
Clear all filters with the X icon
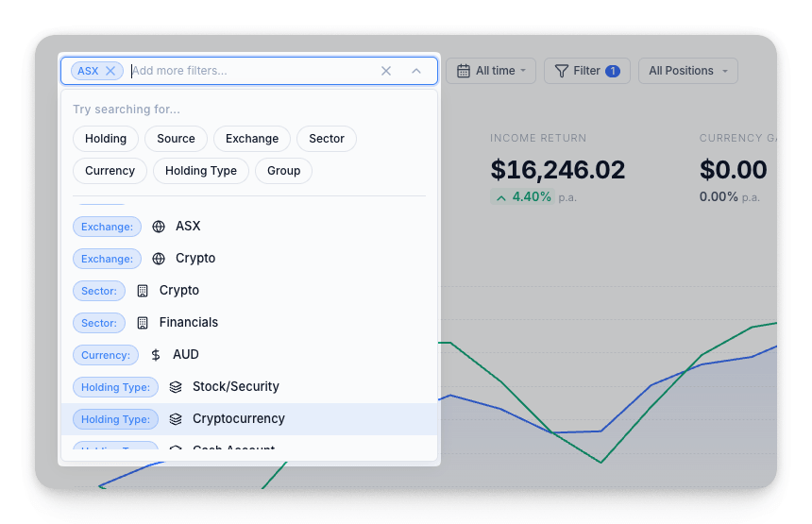(x=386, y=71)
